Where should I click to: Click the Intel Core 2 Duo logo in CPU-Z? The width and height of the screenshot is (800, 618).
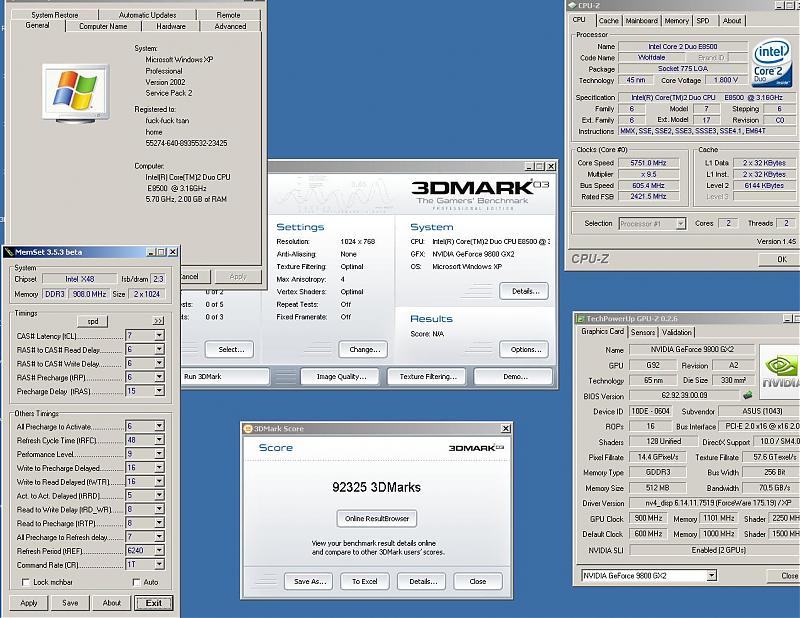coord(771,63)
